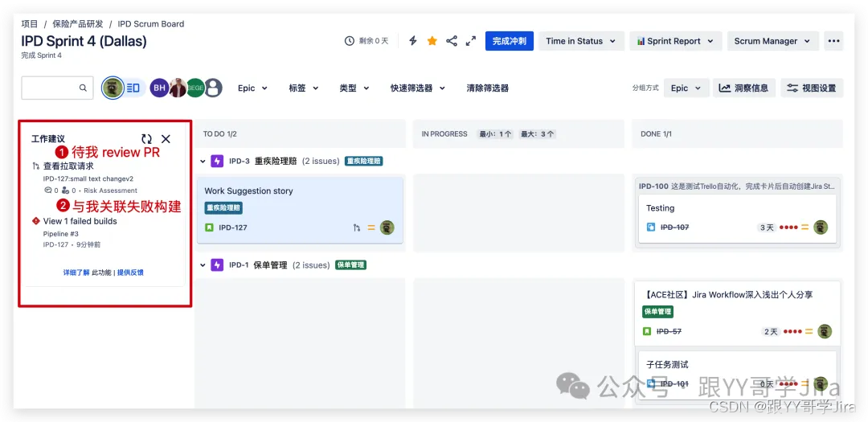Filter by the unassigned grey avatar

pyautogui.click(x=213, y=88)
